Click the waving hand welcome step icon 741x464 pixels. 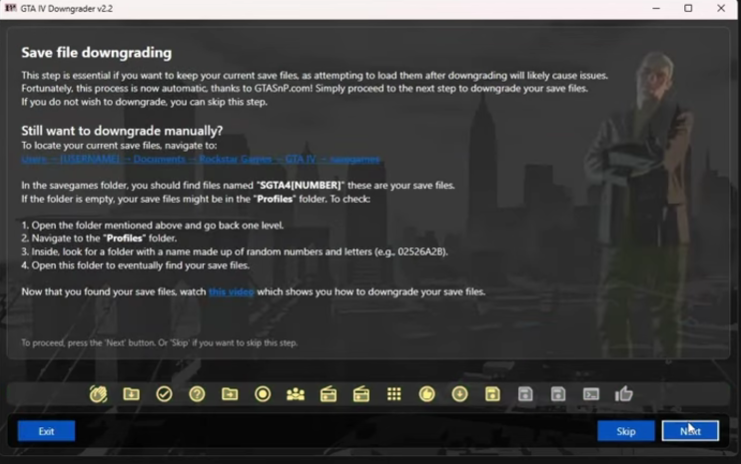tap(98, 394)
